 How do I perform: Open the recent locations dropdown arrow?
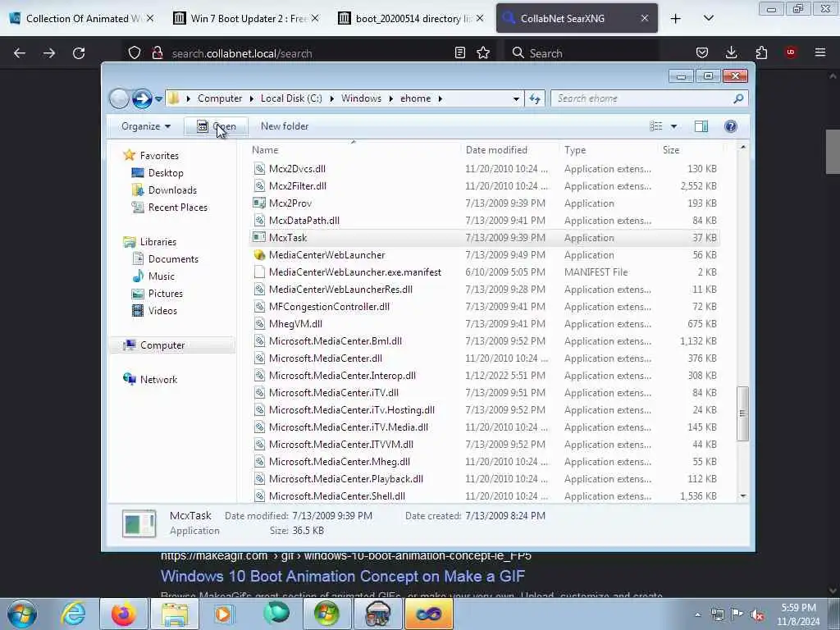158,98
